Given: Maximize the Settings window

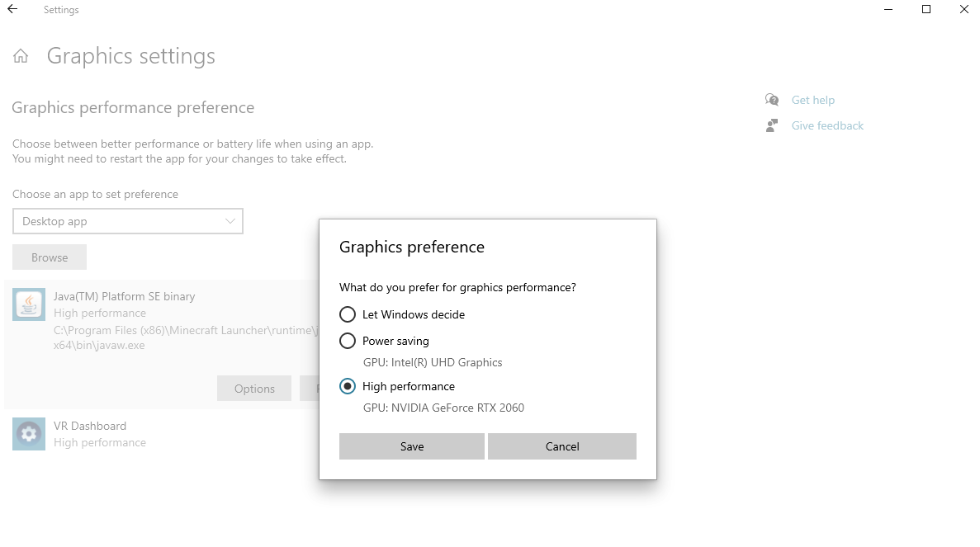Looking at the screenshot, I should click(926, 10).
